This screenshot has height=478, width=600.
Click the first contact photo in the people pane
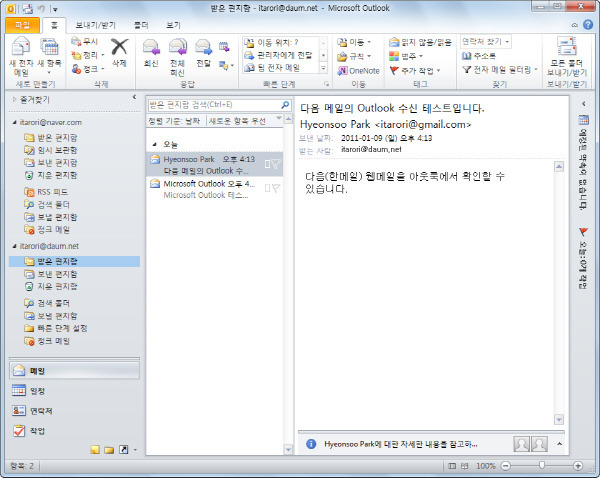[522, 444]
